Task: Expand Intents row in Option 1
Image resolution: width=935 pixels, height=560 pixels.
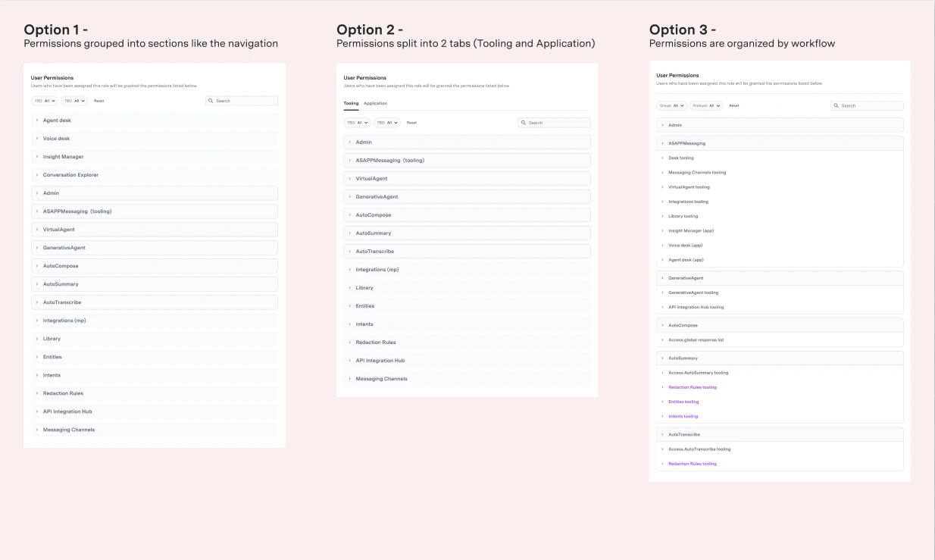Action: coord(155,375)
